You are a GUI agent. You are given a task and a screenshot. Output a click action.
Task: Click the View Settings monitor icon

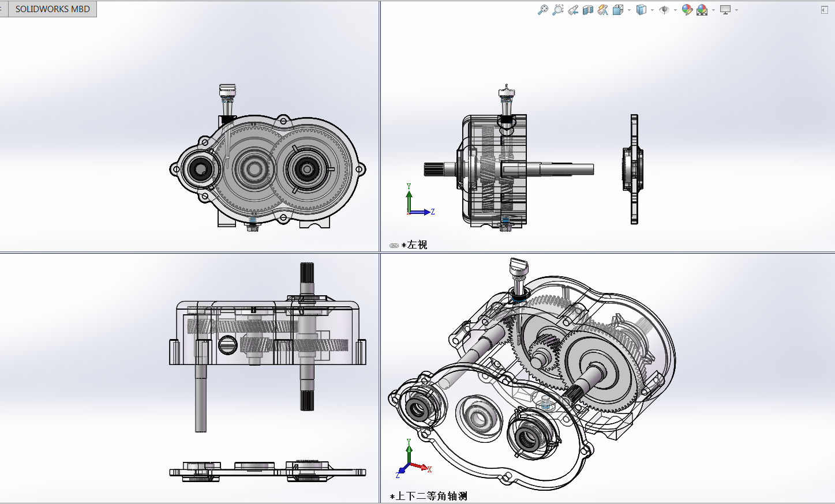725,10
